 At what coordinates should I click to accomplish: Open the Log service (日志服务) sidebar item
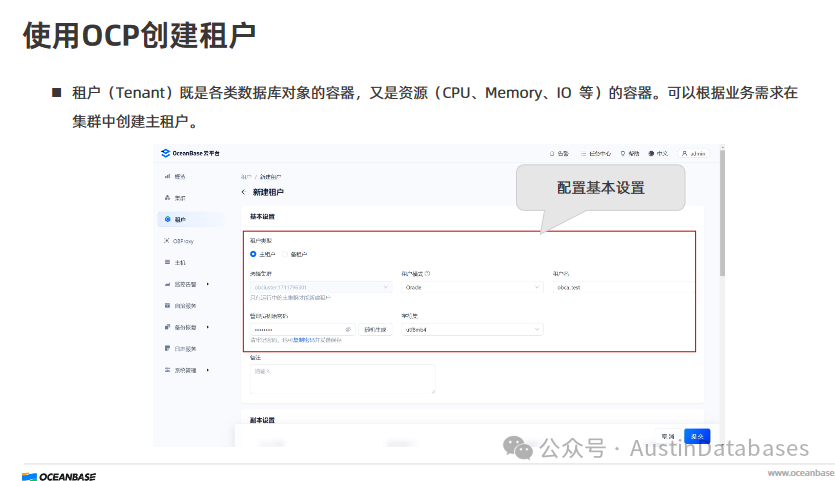(x=181, y=348)
